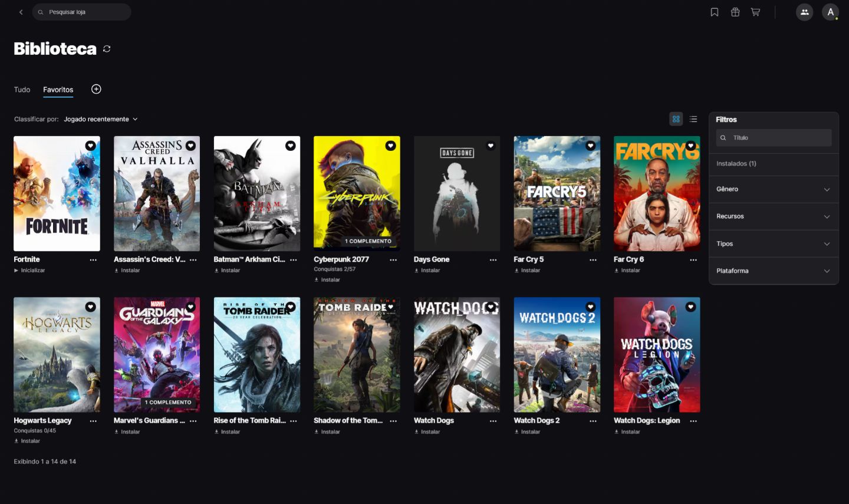Expand the Recursos filter
The height and width of the screenshot is (504, 849).
[774, 216]
